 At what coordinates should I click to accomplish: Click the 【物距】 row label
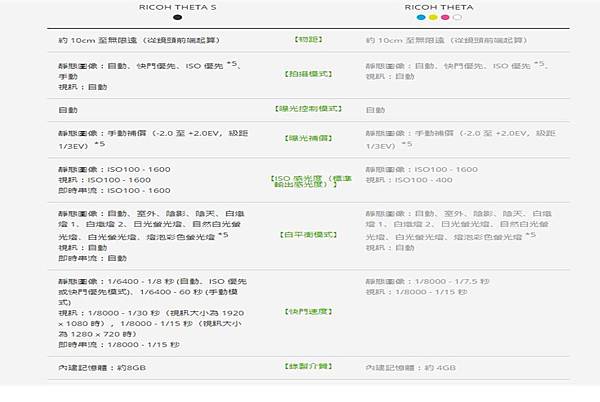[x=308, y=39]
